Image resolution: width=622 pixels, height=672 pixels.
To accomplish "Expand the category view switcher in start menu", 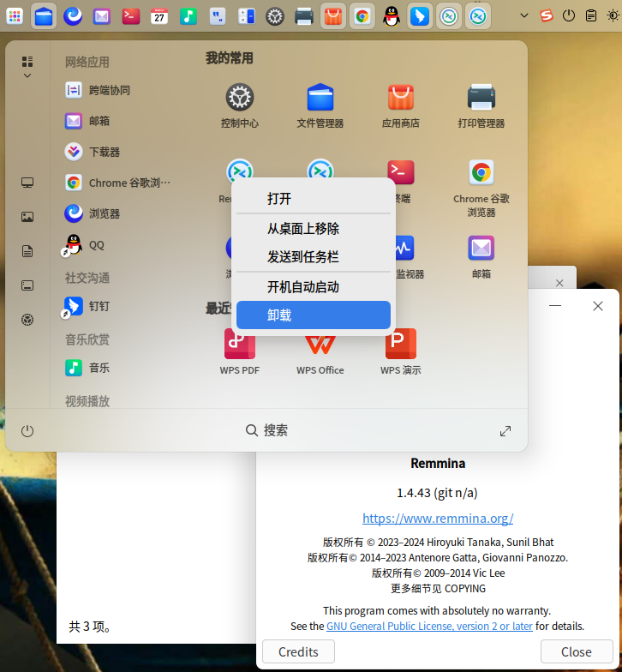I will pos(27,67).
